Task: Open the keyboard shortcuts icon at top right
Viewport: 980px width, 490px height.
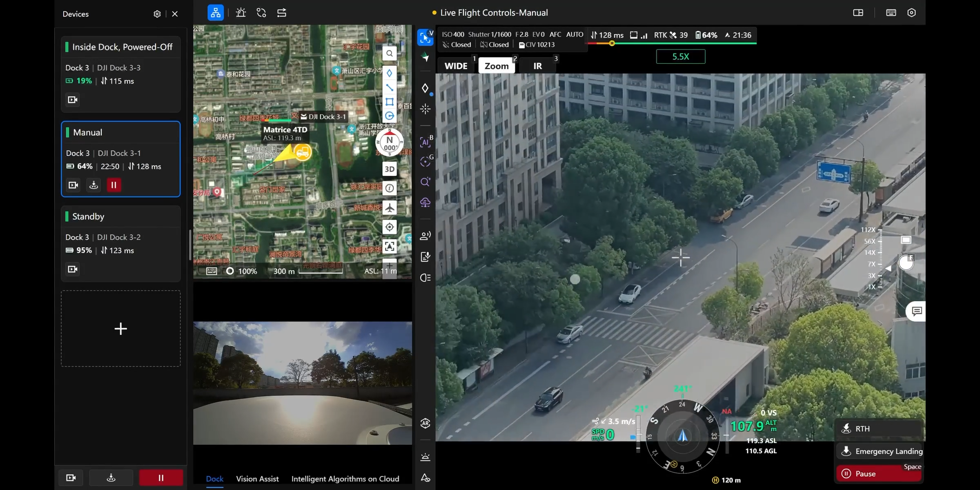Action: coord(891,13)
